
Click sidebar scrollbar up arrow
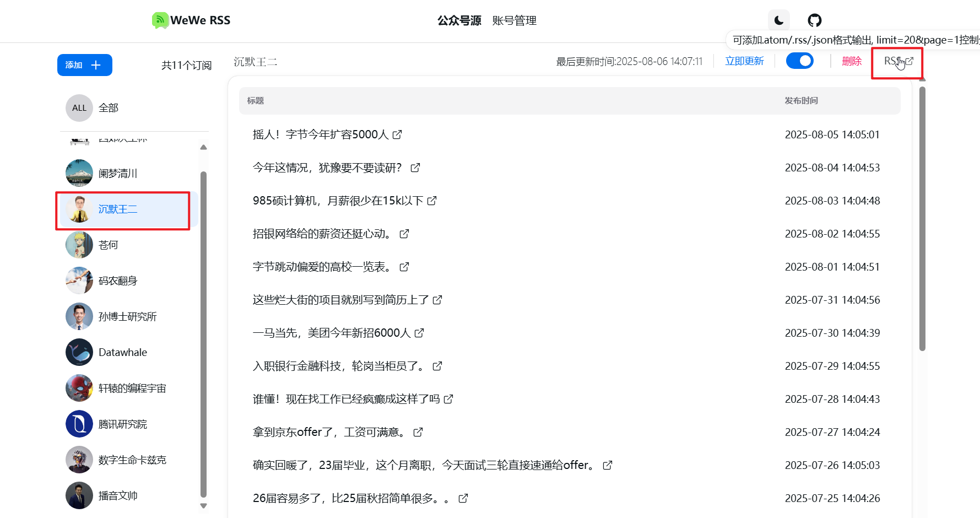(203, 147)
